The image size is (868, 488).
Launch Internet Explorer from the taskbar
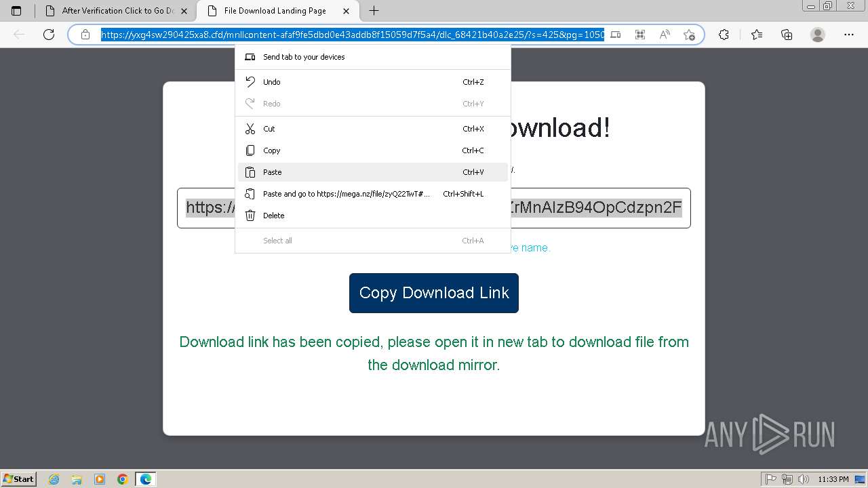pyautogui.click(x=54, y=479)
